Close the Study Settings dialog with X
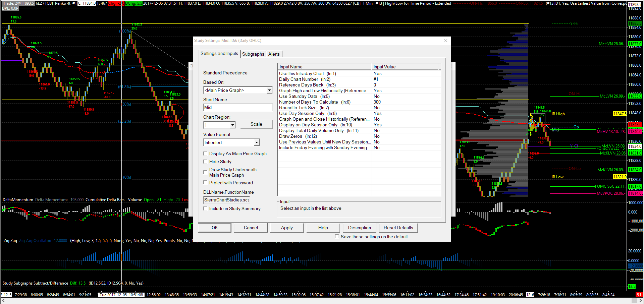Viewport: 644px width, 304px height. point(445,41)
